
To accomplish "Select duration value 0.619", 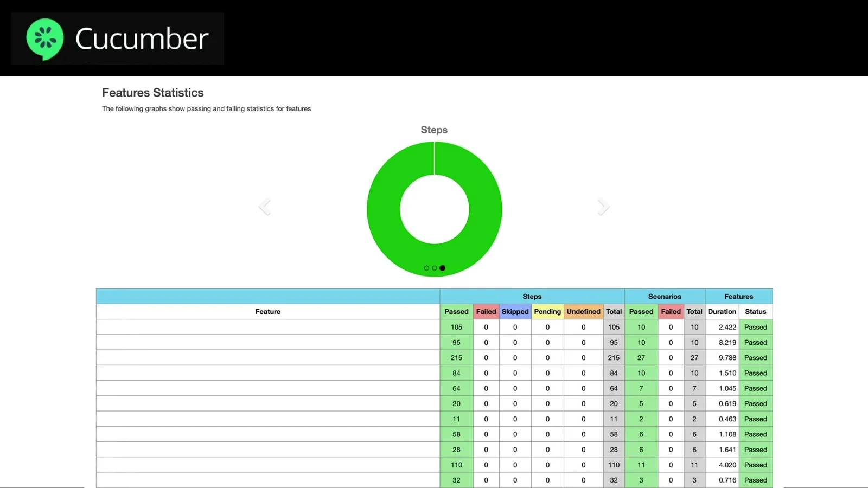I will click(x=727, y=404).
